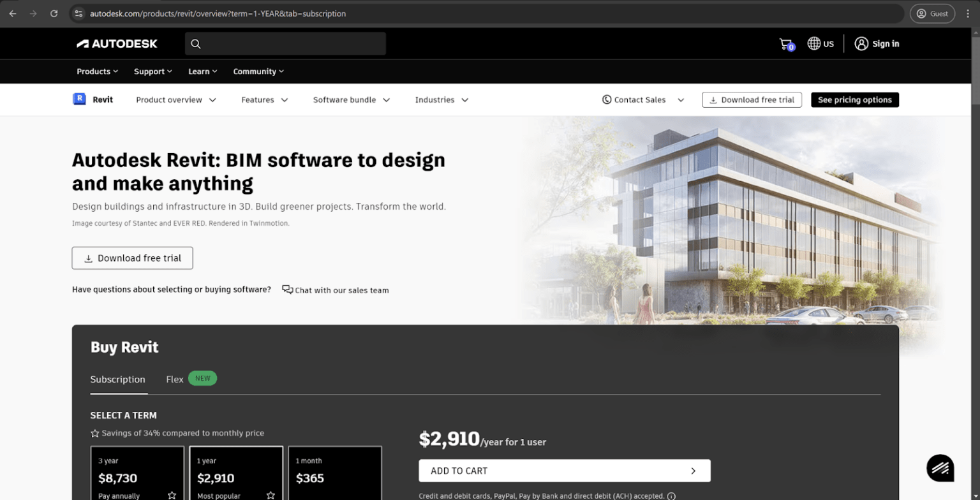Expand the Features dropdown
Screen dimensions: 980x500
[265, 99]
